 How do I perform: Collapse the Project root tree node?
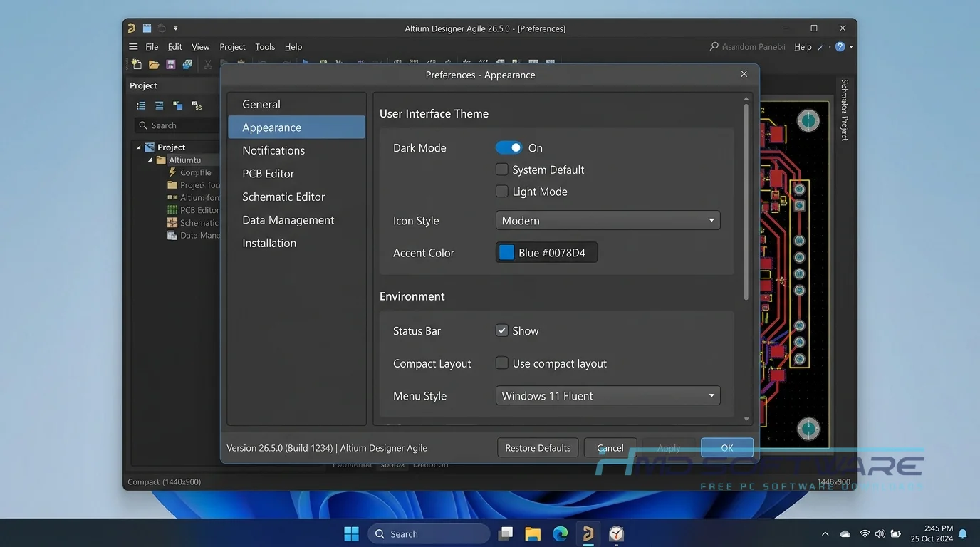139,147
